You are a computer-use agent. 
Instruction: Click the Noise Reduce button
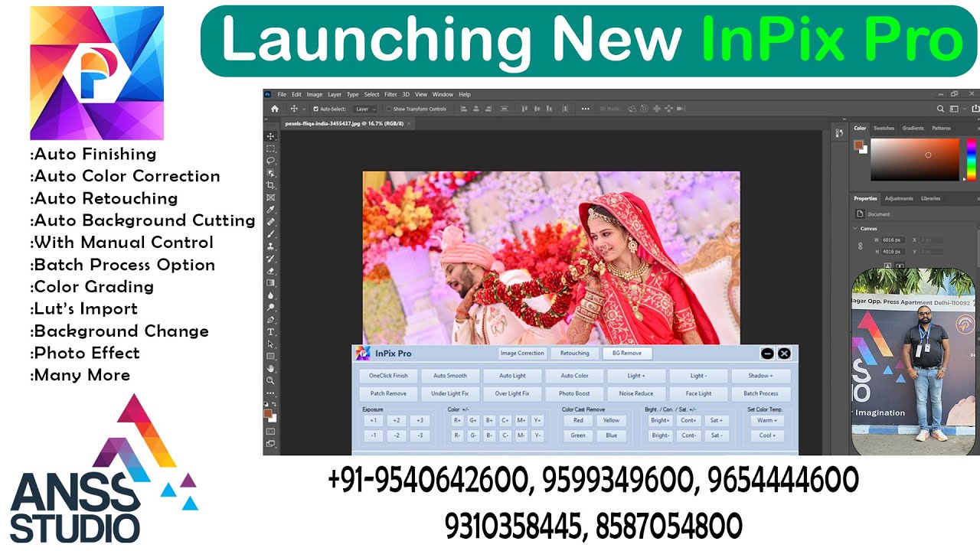[636, 393]
